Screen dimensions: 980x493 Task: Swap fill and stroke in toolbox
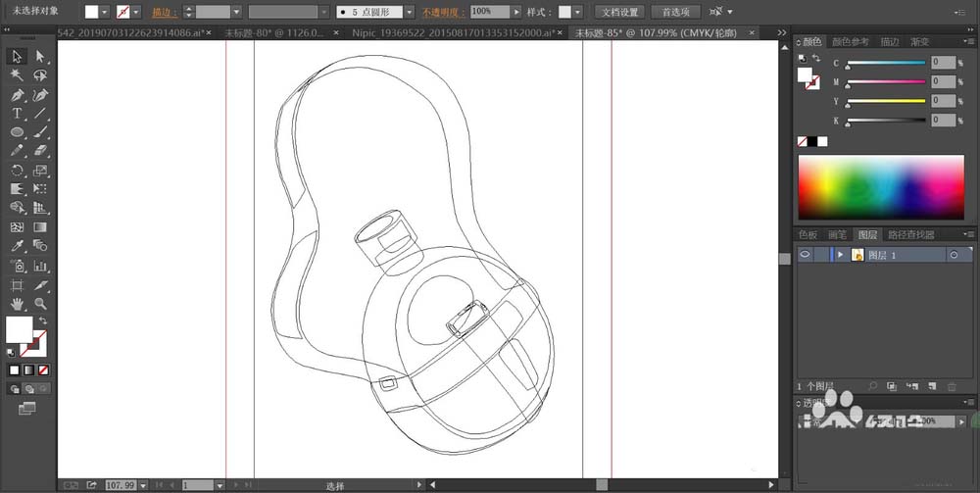(43, 321)
